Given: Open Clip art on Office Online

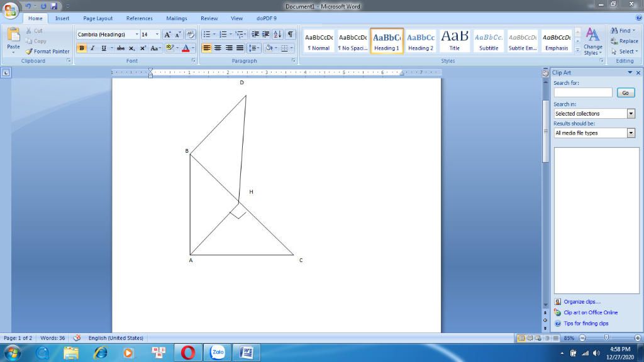Looking at the screenshot, I should [x=590, y=312].
